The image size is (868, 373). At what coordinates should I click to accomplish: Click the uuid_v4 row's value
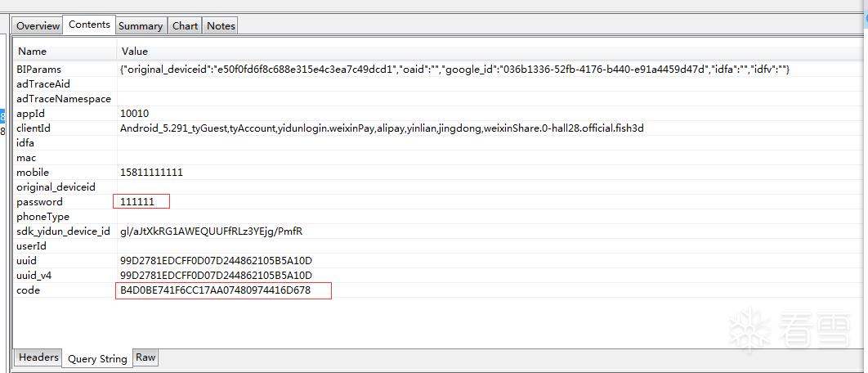click(217, 276)
